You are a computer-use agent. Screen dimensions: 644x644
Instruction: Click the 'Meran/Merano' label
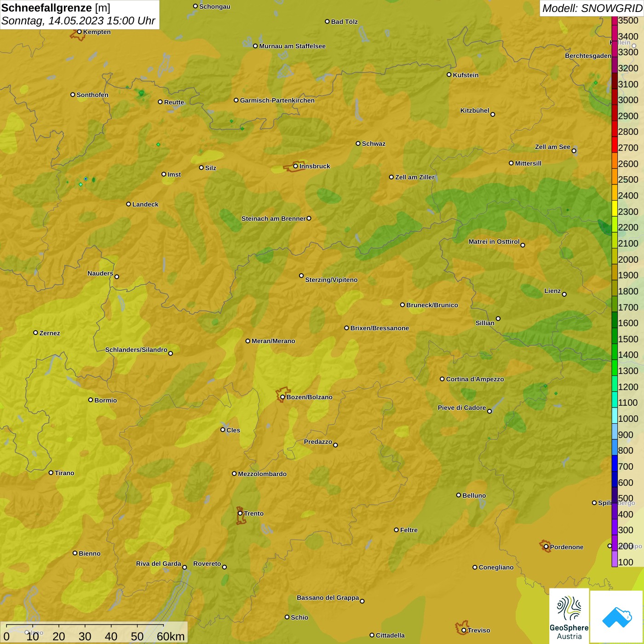point(273,341)
